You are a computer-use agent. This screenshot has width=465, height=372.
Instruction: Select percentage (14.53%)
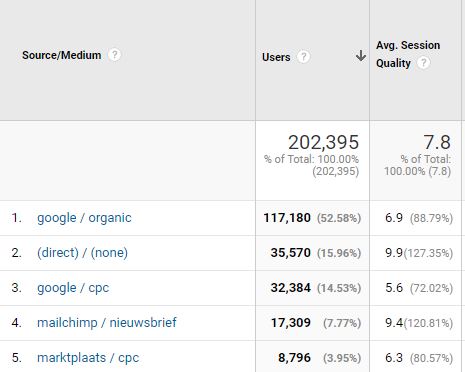[x=339, y=288]
